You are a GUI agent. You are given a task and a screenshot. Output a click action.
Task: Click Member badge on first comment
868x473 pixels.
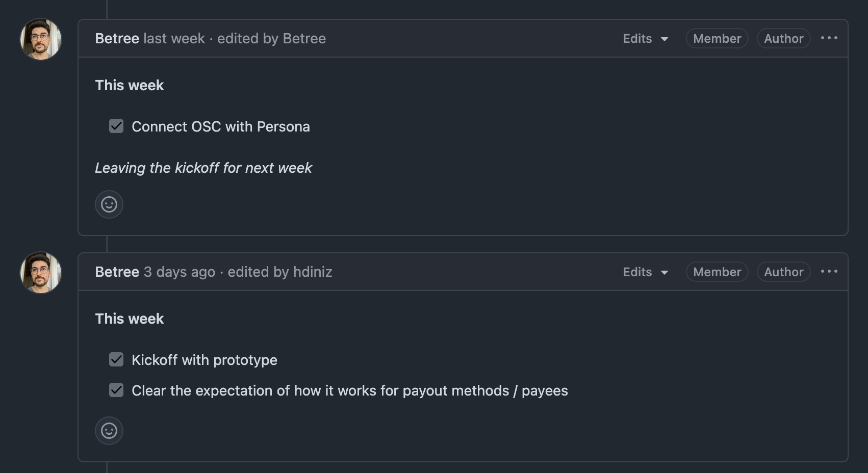pos(717,39)
